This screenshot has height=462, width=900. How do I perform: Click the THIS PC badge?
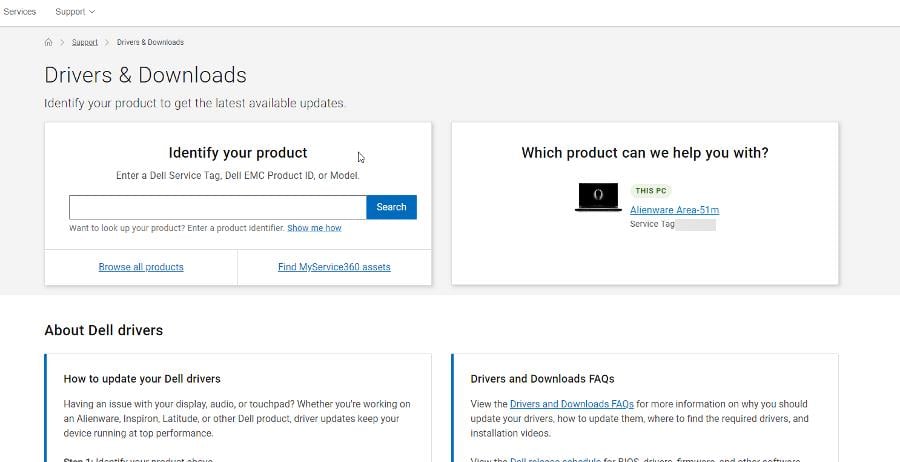[x=650, y=191]
